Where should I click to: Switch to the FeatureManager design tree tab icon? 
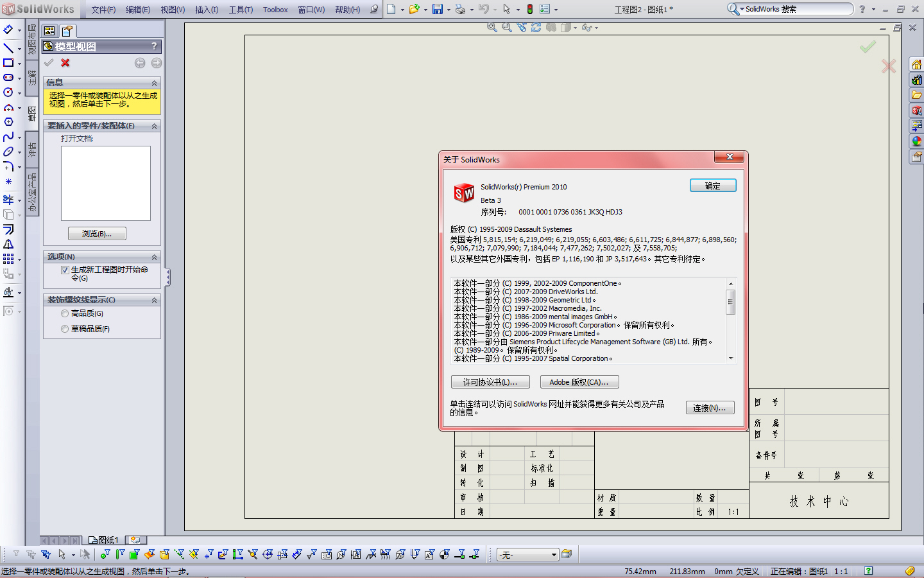pos(49,31)
